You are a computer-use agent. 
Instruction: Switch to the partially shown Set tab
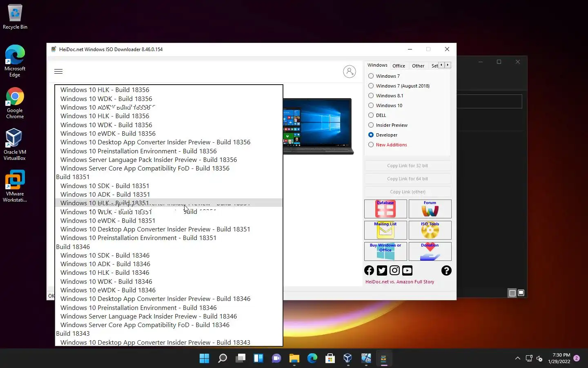pyautogui.click(x=434, y=66)
